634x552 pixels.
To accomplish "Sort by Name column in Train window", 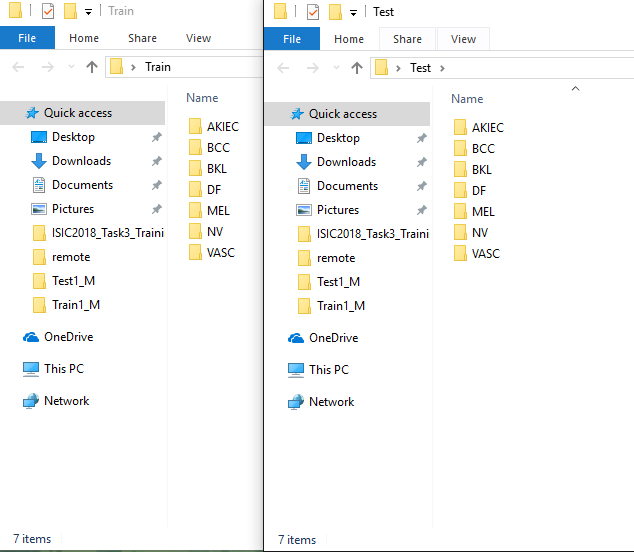I will [x=202, y=98].
